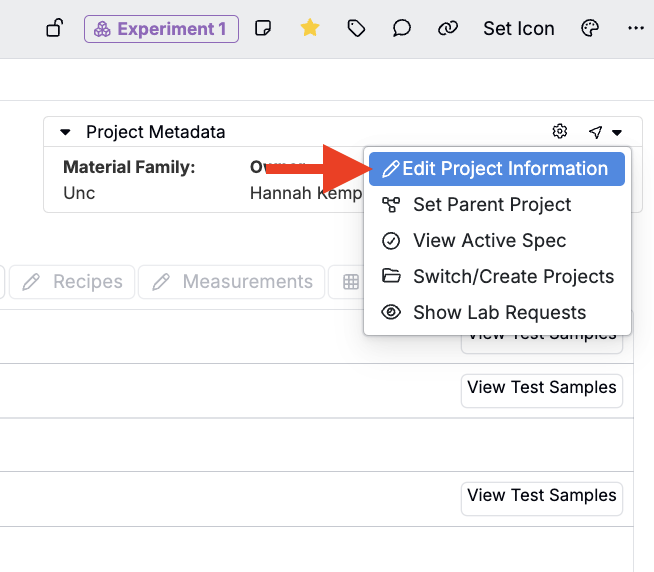
Task: Open the color palette icon
Action: coord(590,28)
